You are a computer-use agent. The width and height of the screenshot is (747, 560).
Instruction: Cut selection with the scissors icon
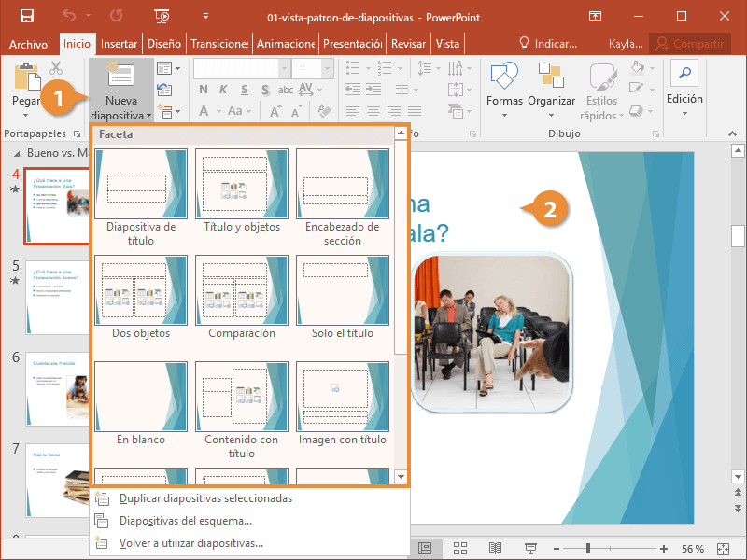[56, 68]
